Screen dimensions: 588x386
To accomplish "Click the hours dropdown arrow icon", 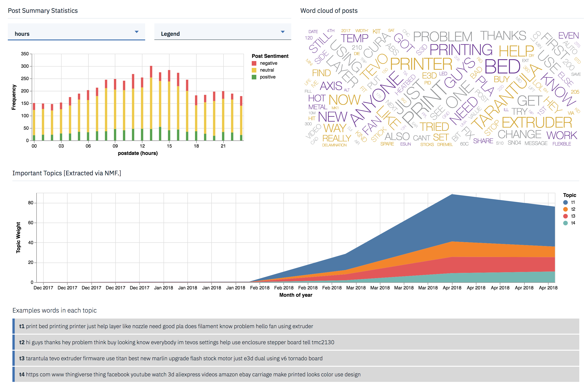I will [136, 32].
